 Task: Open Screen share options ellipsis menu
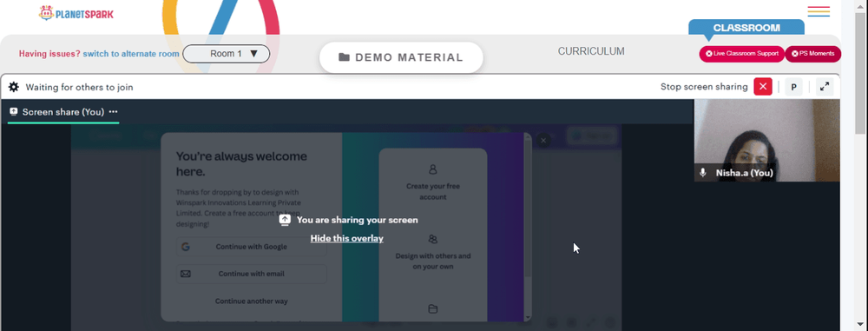114,112
